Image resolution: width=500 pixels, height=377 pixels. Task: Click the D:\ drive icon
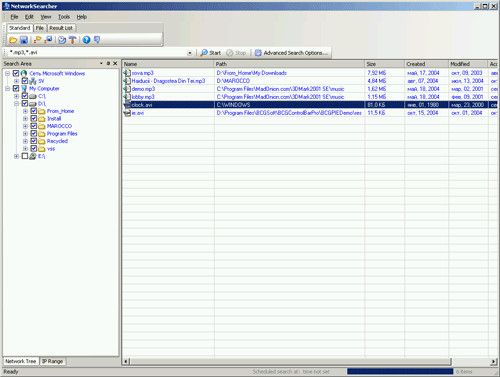33,104
